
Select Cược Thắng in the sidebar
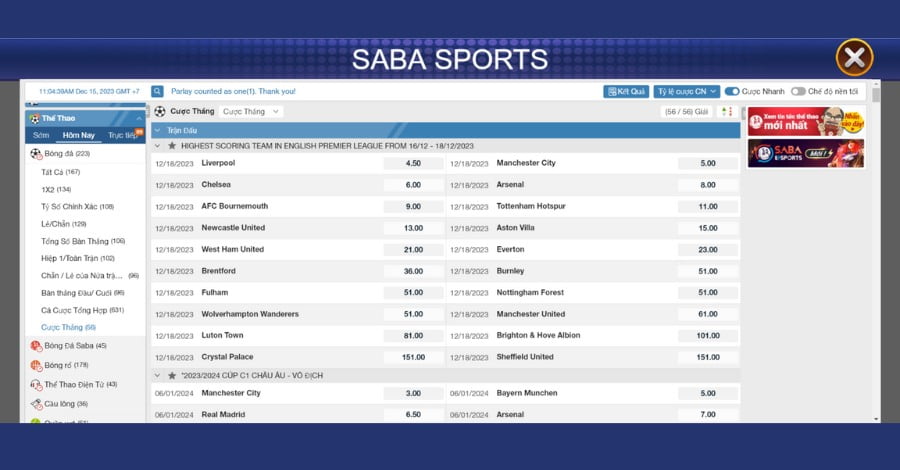[68, 327]
